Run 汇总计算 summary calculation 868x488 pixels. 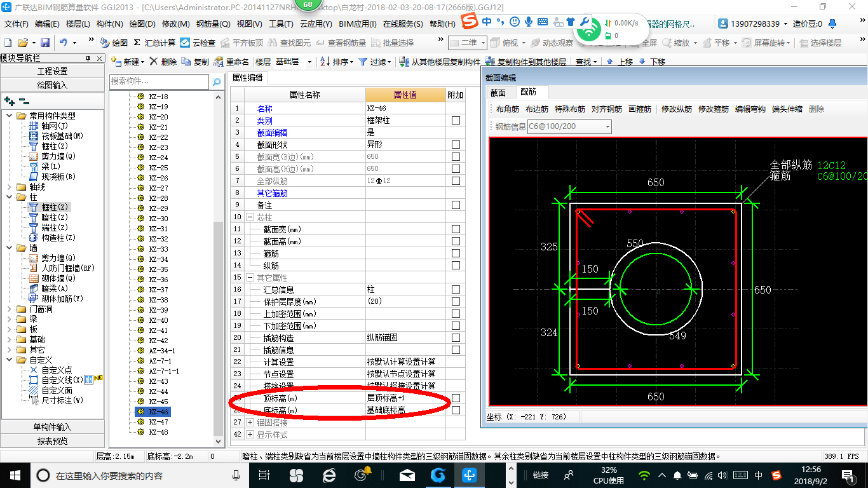pos(154,43)
